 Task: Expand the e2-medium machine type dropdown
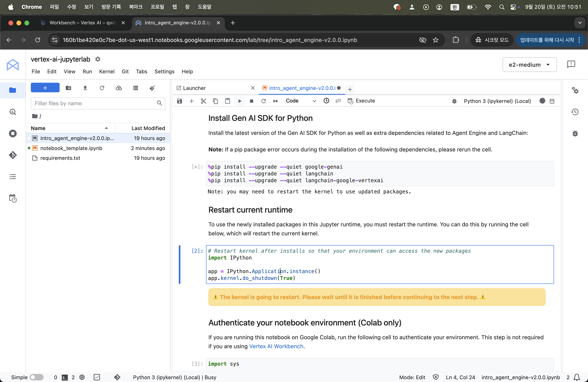click(529, 65)
